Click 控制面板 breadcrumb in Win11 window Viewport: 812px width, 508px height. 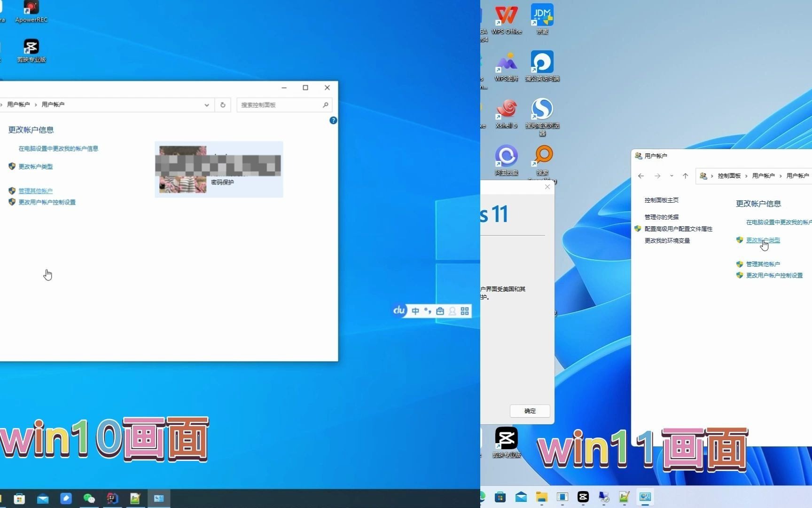tap(729, 176)
